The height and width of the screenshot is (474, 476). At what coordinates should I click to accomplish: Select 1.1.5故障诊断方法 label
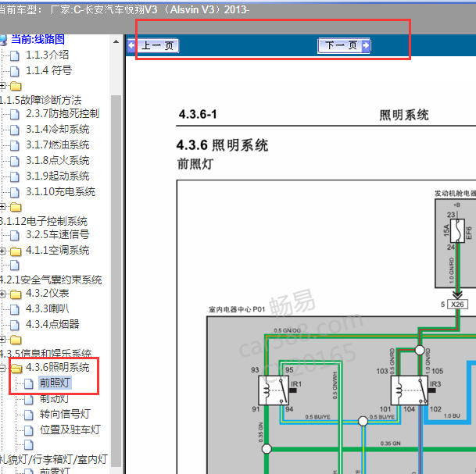(x=41, y=100)
